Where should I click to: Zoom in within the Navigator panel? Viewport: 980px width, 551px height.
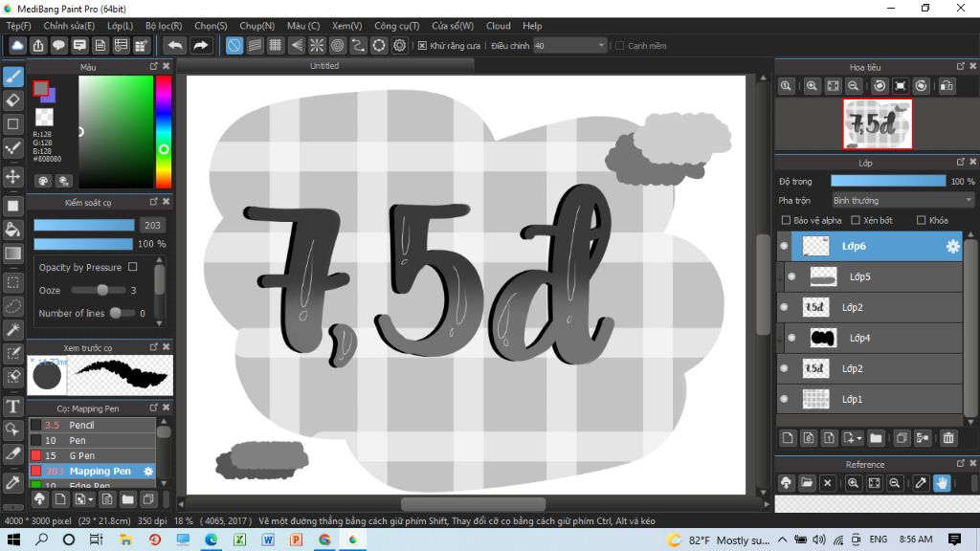click(x=812, y=86)
